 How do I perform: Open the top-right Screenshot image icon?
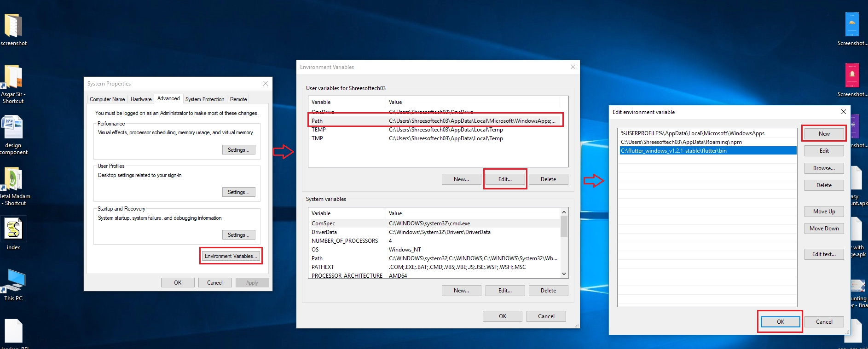click(852, 25)
